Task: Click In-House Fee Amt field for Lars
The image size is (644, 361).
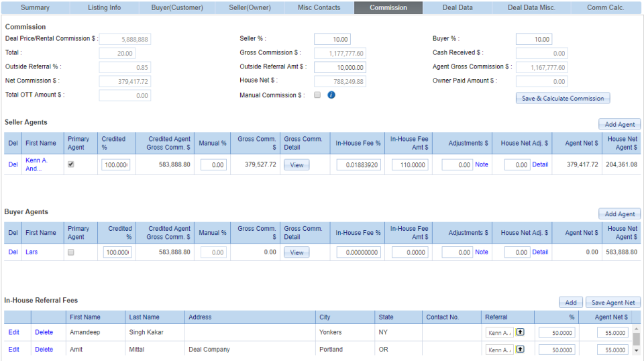Action: (x=410, y=252)
